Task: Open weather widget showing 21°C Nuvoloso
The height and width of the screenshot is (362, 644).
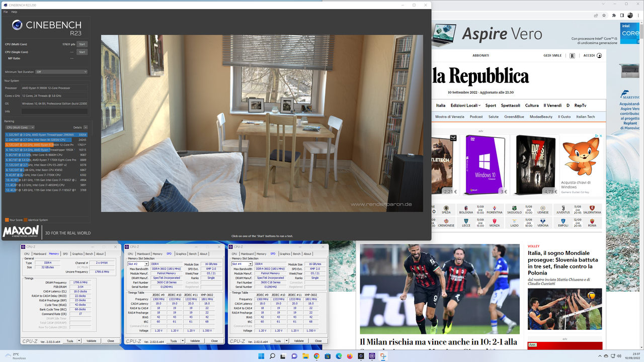Action: click(x=17, y=356)
